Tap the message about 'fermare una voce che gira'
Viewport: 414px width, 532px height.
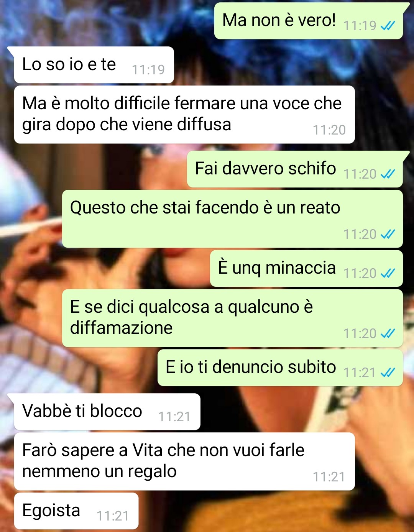click(184, 115)
